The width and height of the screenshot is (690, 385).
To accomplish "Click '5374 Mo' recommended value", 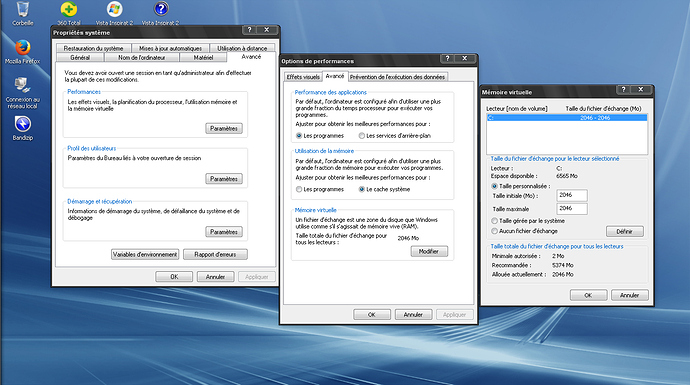I will click(x=563, y=265).
